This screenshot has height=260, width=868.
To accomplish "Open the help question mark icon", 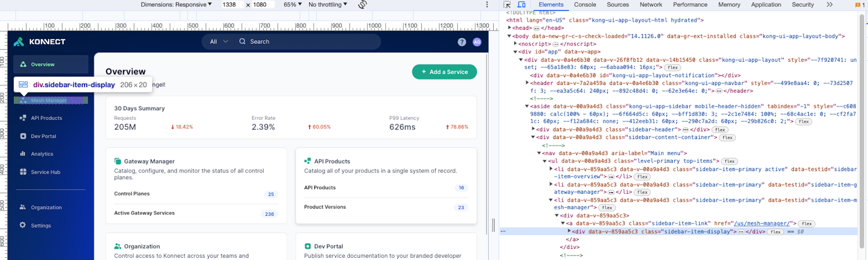I will tap(462, 42).
